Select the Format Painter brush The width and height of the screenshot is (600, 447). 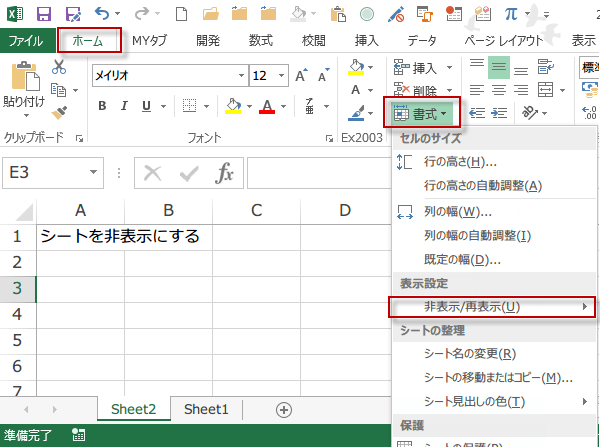coord(59,112)
